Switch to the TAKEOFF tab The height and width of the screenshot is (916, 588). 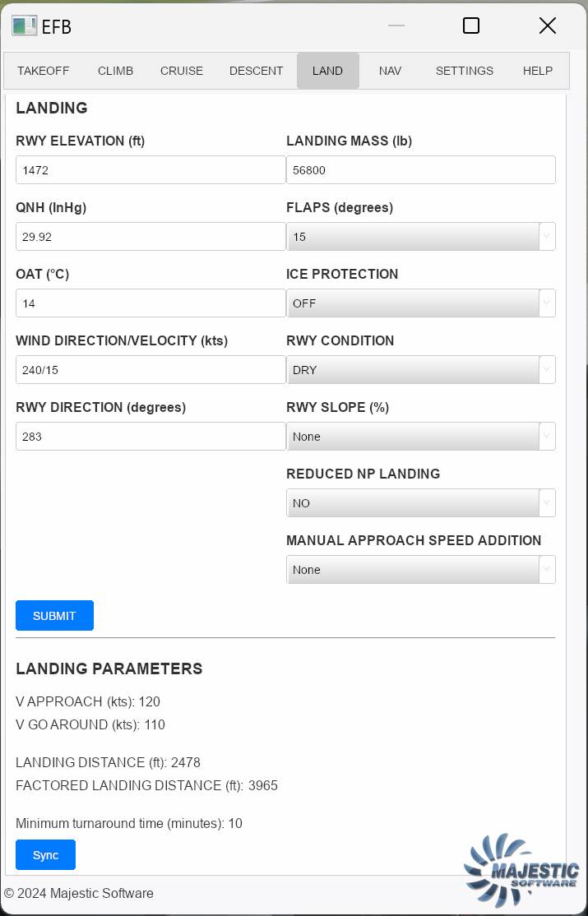click(44, 71)
